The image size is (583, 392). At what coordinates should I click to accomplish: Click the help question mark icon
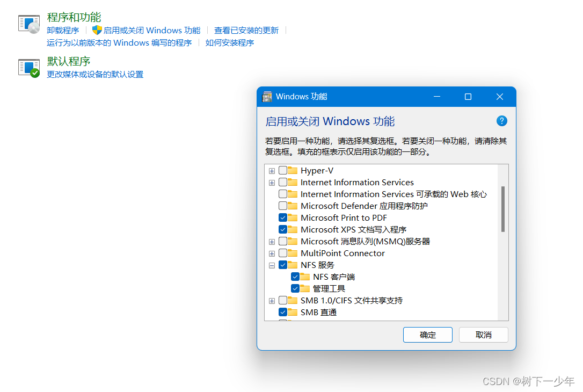(501, 121)
